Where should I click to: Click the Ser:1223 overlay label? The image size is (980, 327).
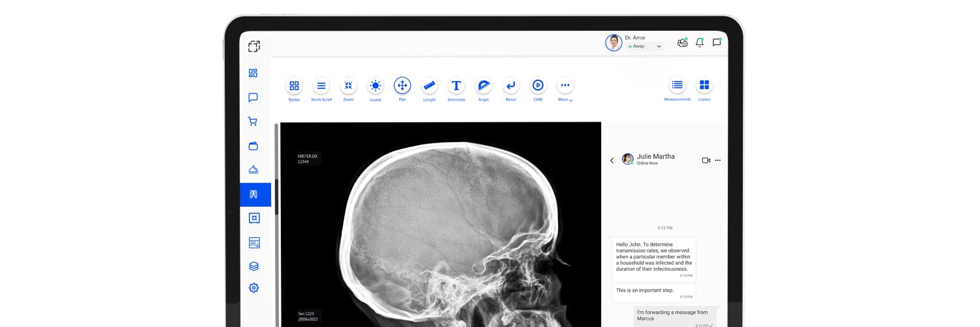point(308,316)
